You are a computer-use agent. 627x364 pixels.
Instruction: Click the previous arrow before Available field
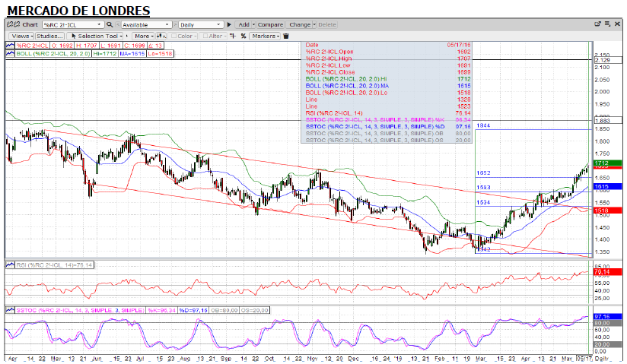pyautogui.click(x=118, y=25)
